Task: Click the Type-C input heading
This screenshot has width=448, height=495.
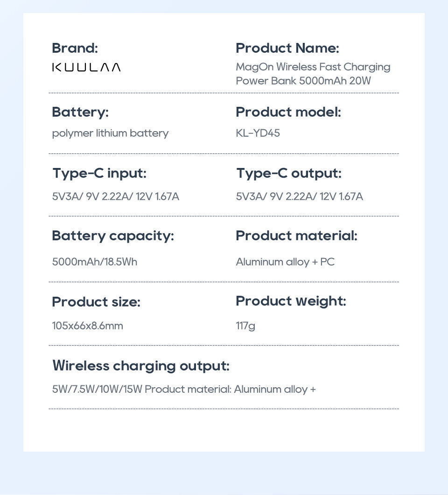Action: tap(99, 173)
